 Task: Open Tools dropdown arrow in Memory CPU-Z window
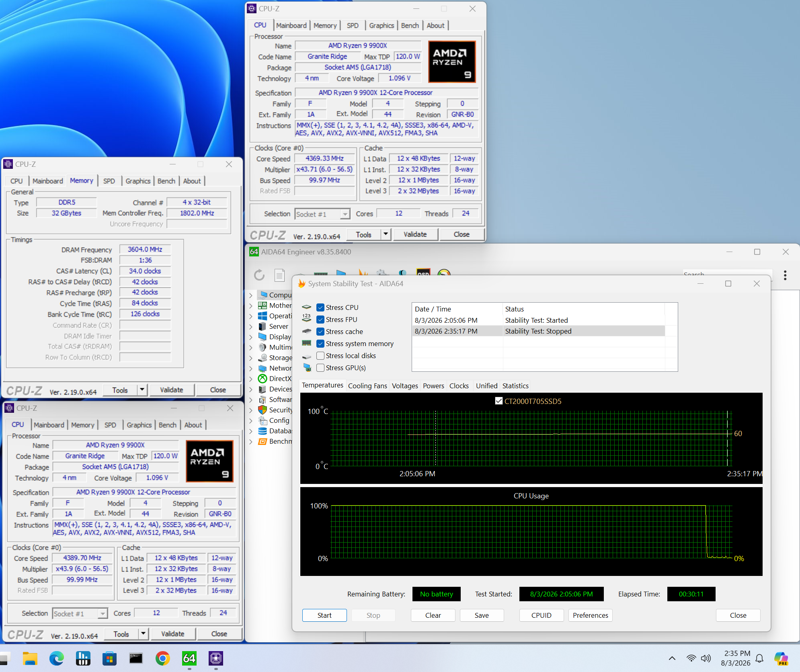pyautogui.click(x=142, y=389)
